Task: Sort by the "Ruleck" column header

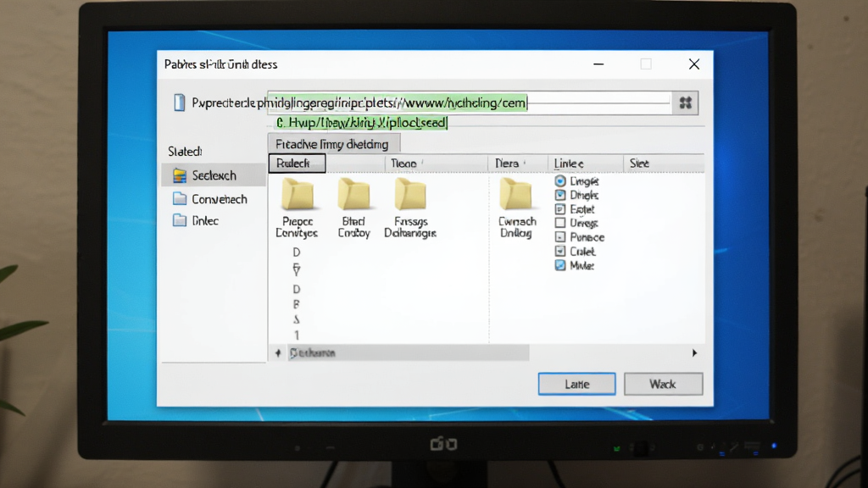Action: (297, 164)
